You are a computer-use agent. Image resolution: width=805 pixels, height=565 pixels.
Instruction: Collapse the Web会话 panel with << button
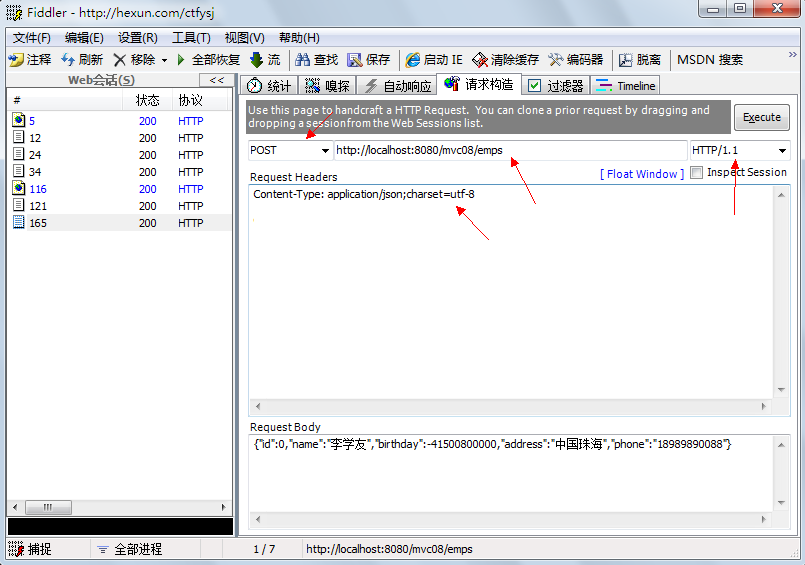[x=217, y=80]
